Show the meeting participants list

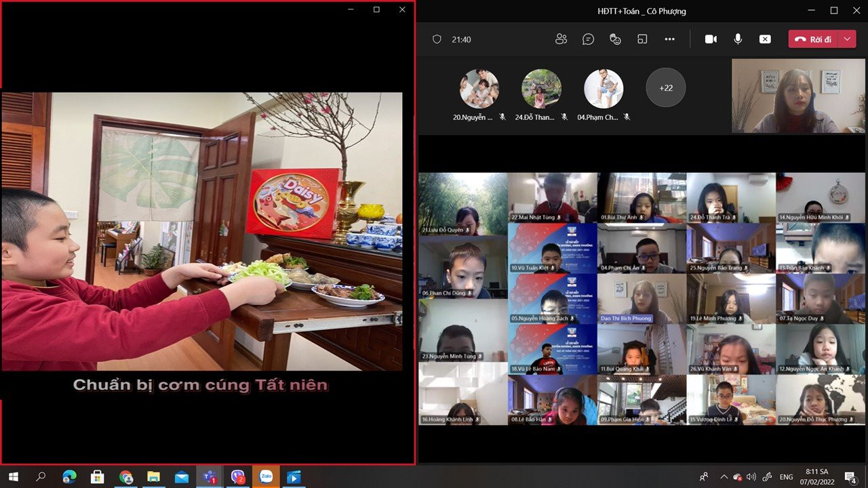click(561, 39)
